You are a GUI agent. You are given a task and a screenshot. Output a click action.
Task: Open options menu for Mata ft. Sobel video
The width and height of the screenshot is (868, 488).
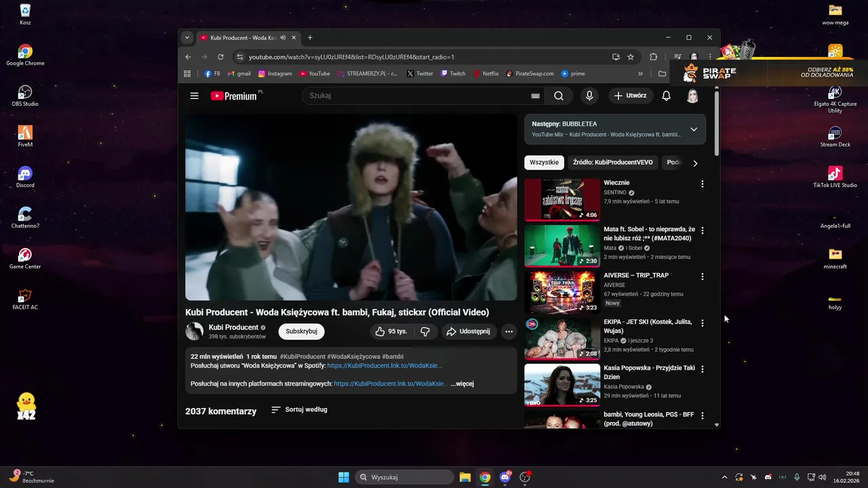click(x=702, y=230)
